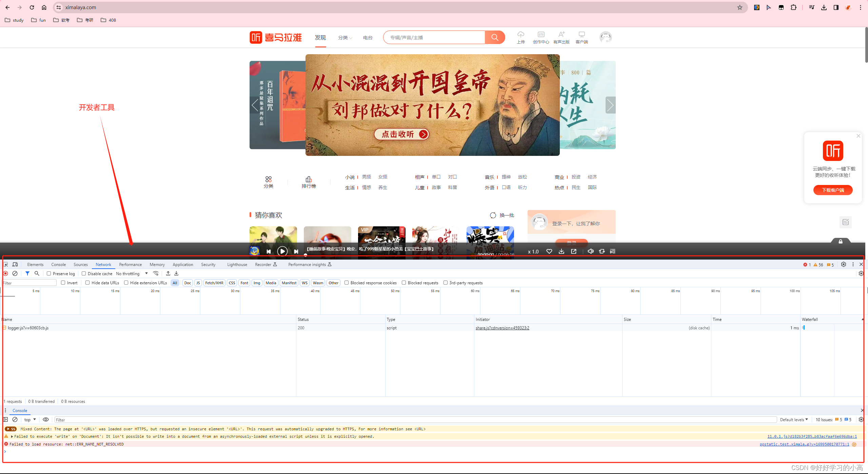Open the Application tab in DevTools
868x474 pixels.
183,265
